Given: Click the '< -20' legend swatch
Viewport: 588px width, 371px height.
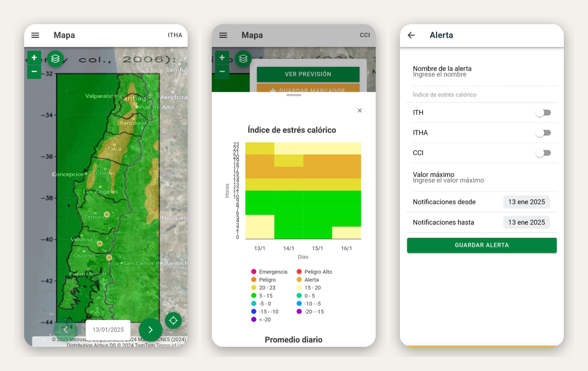Looking at the screenshot, I should (254, 320).
